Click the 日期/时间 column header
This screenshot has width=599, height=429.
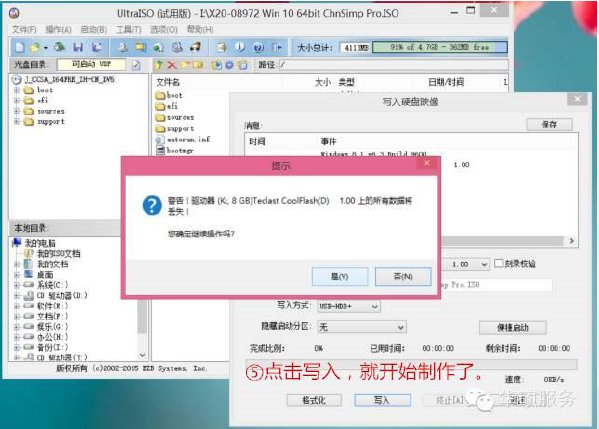(446, 82)
